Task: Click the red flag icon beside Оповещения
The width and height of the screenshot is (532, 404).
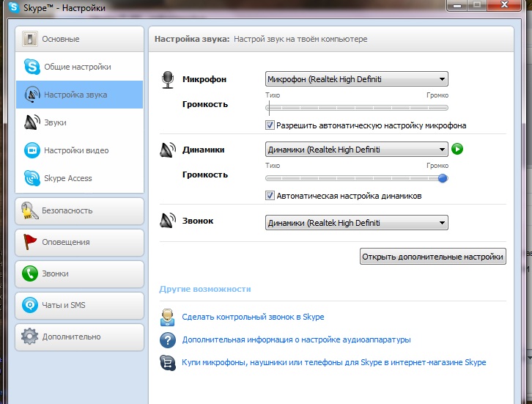Action: pos(29,242)
